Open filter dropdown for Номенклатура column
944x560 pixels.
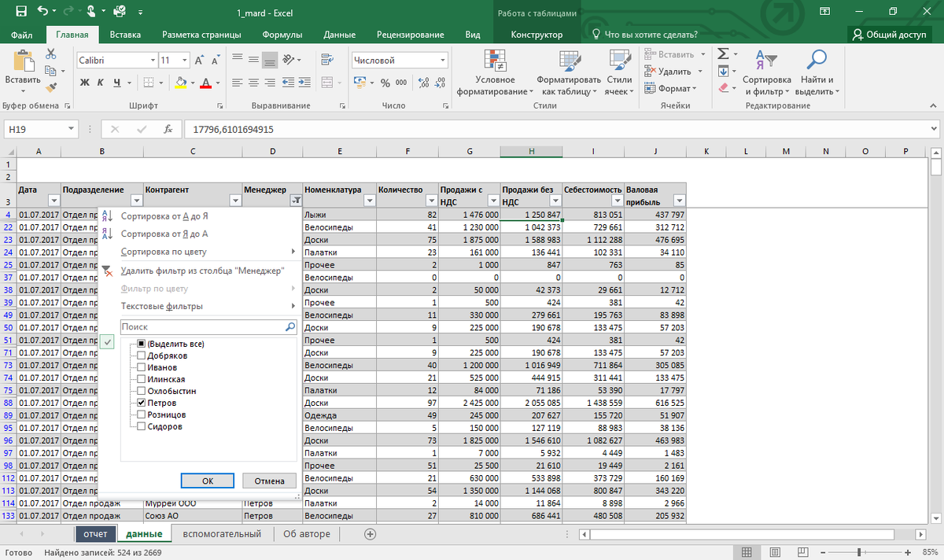click(370, 201)
